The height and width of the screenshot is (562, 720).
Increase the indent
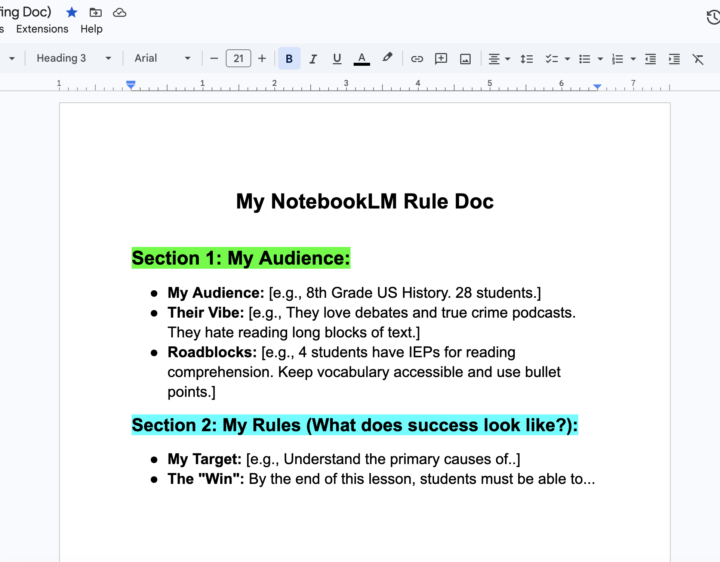coord(674,59)
